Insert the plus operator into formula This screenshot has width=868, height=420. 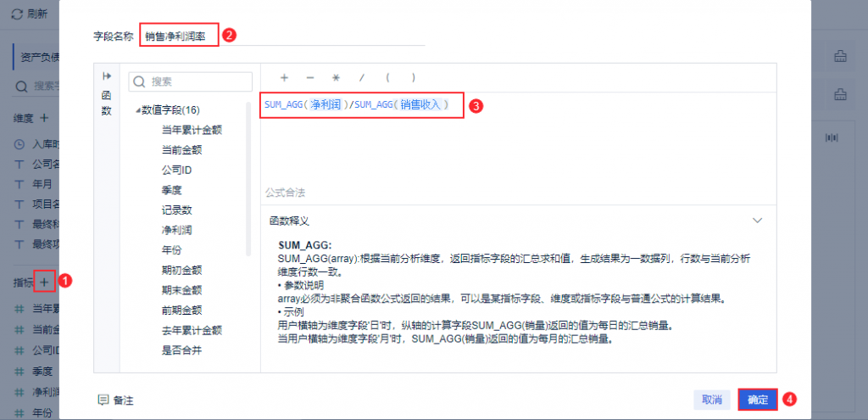[284, 77]
